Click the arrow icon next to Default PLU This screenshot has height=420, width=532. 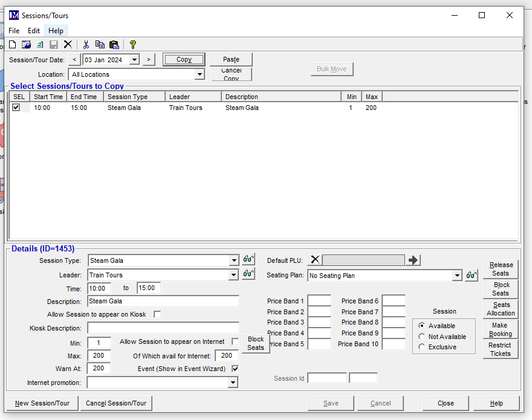(x=414, y=260)
